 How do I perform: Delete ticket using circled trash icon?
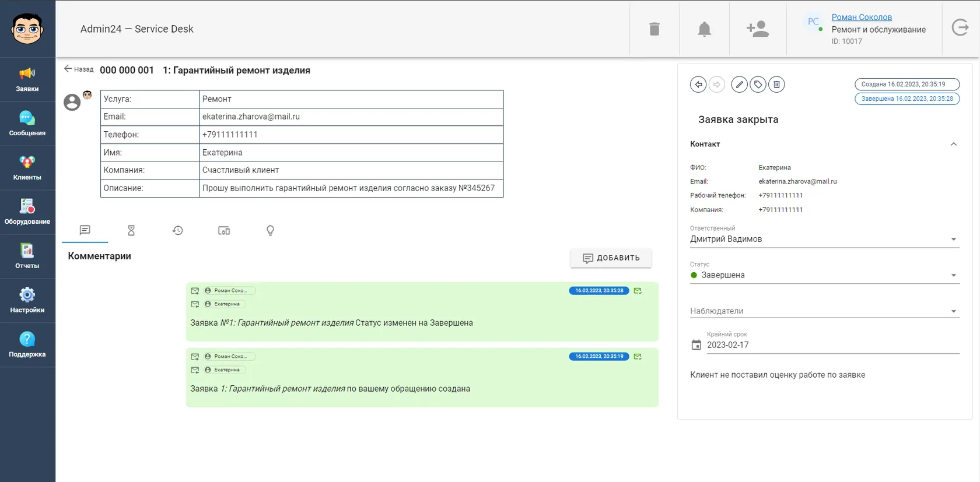click(x=776, y=85)
